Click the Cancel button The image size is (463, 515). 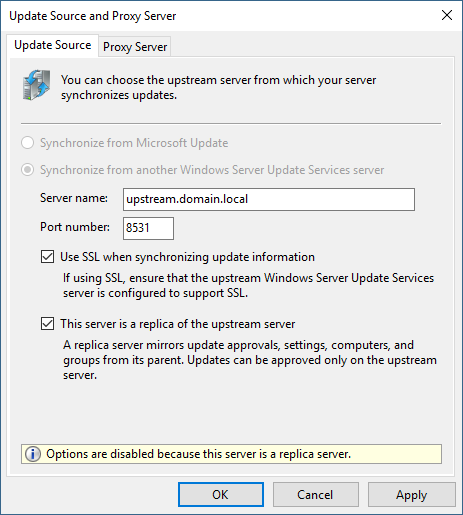[x=315, y=494]
